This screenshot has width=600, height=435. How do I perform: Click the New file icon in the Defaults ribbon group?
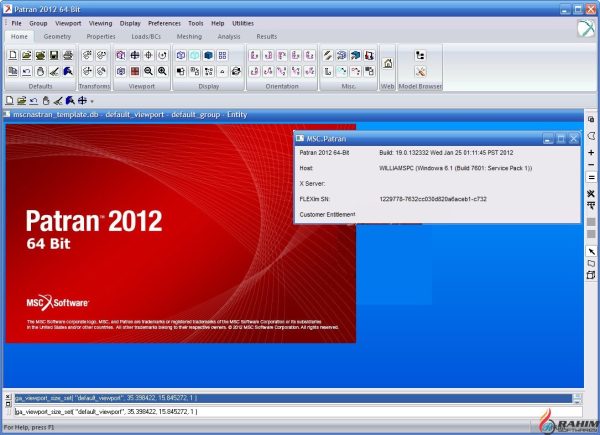click(13, 55)
